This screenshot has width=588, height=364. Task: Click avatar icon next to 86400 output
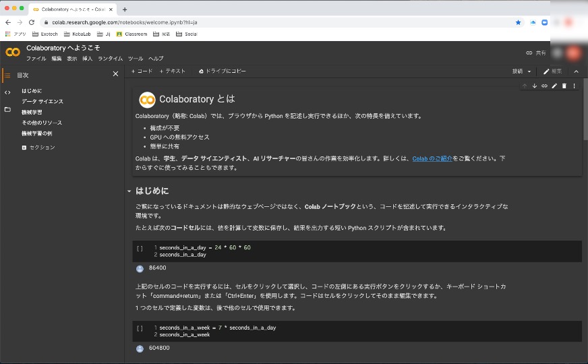(140, 268)
